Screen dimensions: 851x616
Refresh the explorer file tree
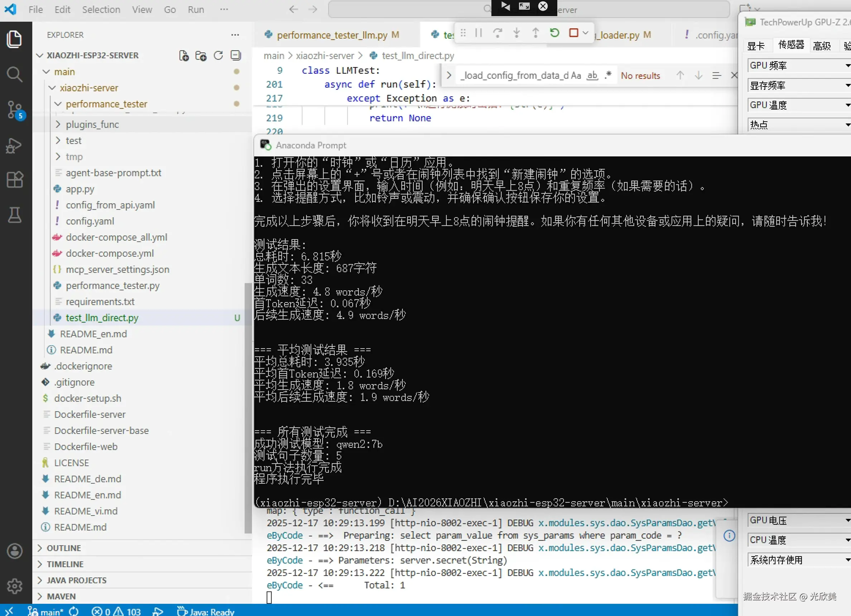pyautogui.click(x=218, y=56)
